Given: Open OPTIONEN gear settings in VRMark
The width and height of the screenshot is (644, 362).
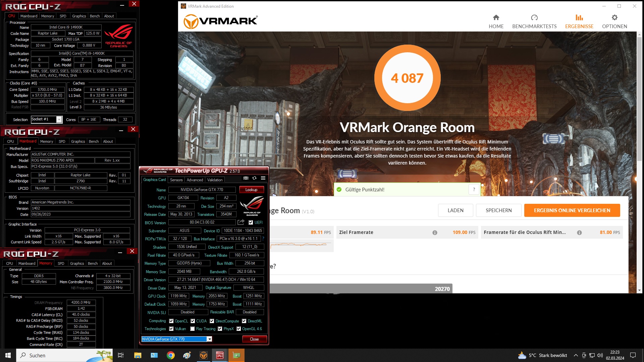Looking at the screenshot, I should [614, 22].
